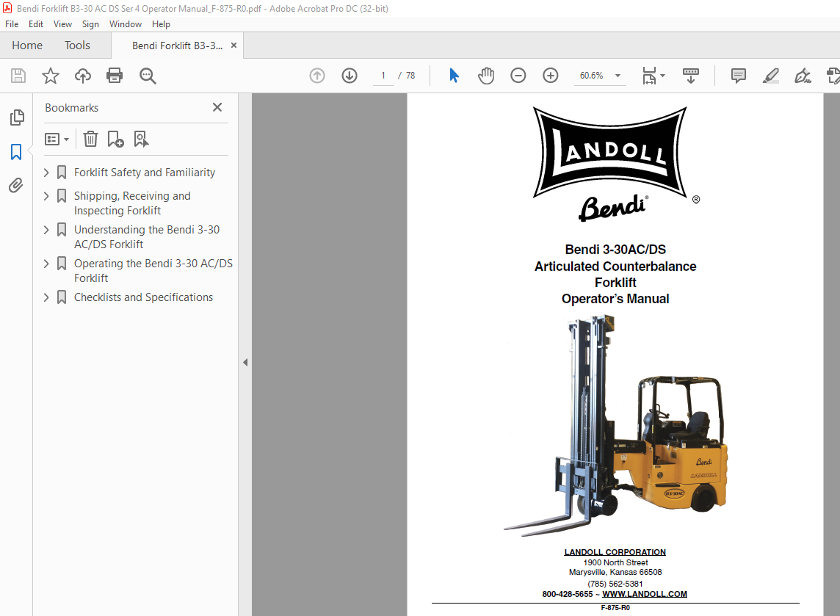840x616 pixels.
Task: Open the Window menu
Action: (126, 24)
